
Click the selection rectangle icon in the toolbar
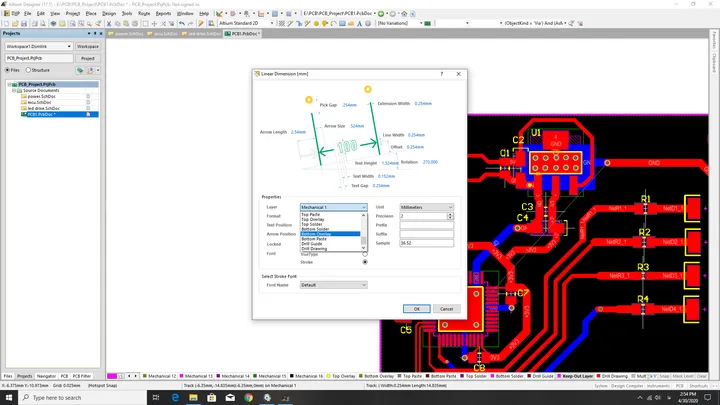pos(145,23)
